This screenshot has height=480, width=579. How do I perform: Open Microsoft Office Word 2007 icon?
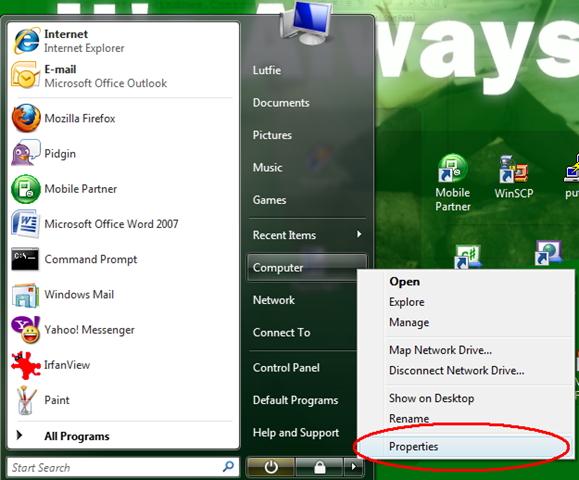click(25, 224)
